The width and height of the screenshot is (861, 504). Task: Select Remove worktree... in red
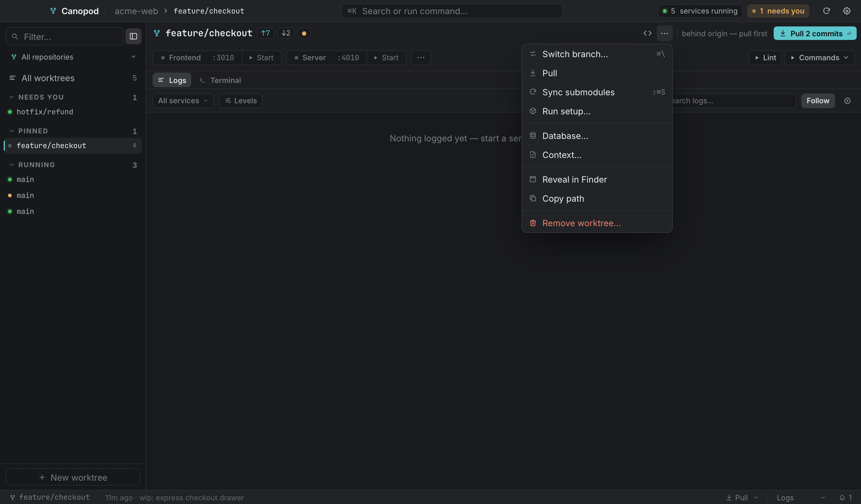pos(597,223)
